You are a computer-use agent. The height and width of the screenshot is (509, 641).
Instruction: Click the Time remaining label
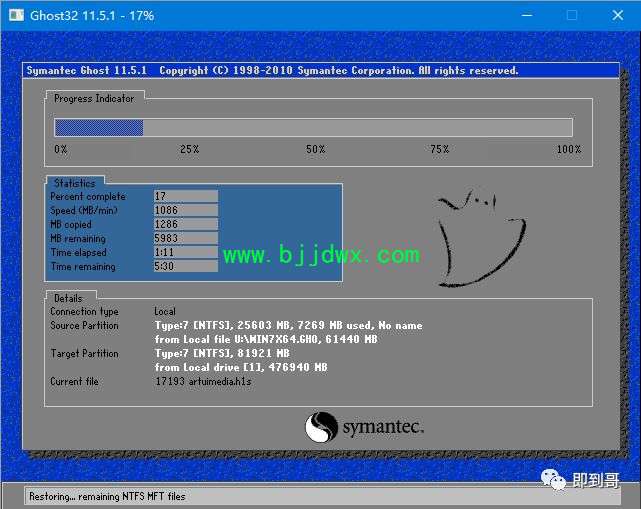[83, 267]
